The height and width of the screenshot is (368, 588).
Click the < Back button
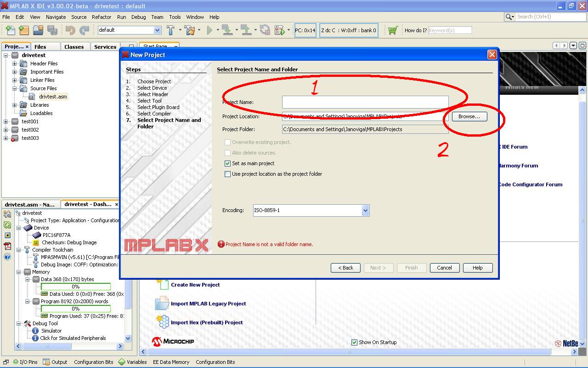(345, 268)
